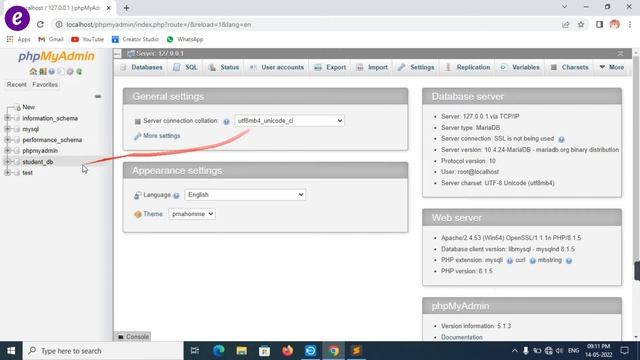Click the Favorites button in sidebar
The image size is (640, 360).
click(45, 84)
